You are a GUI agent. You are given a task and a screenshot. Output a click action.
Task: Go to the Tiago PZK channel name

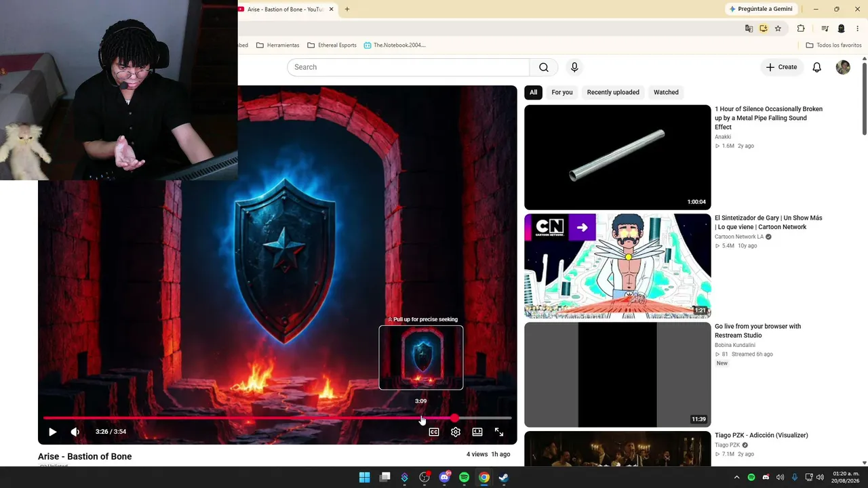click(727, 445)
